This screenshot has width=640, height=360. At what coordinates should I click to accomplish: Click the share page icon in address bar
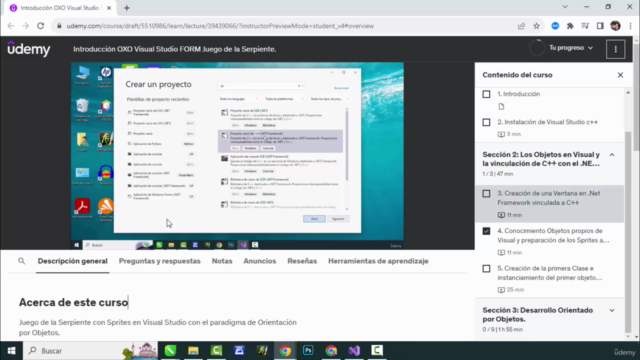[x=521, y=26]
